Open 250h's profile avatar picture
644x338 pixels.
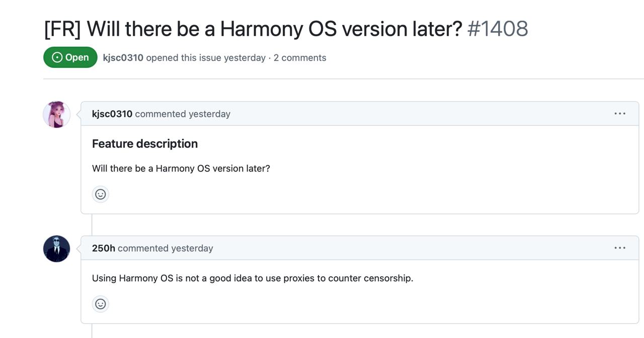pos(56,248)
